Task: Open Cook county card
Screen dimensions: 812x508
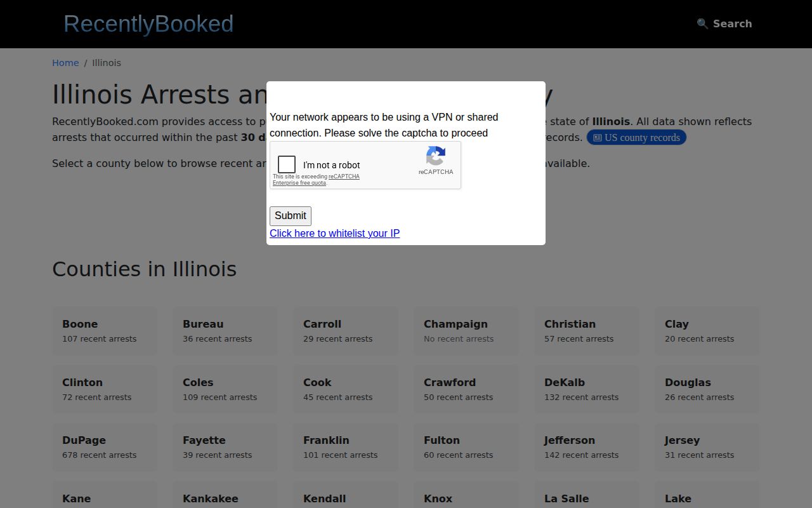Action: (x=346, y=389)
